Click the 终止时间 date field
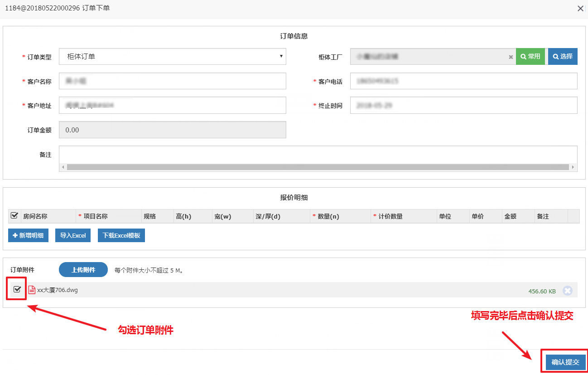 click(x=463, y=105)
